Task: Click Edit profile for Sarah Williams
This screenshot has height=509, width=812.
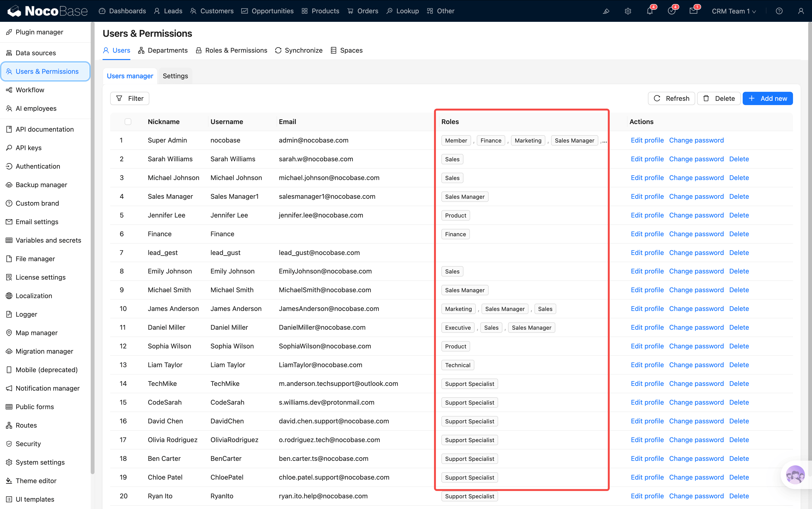Action: (x=647, y=159)
